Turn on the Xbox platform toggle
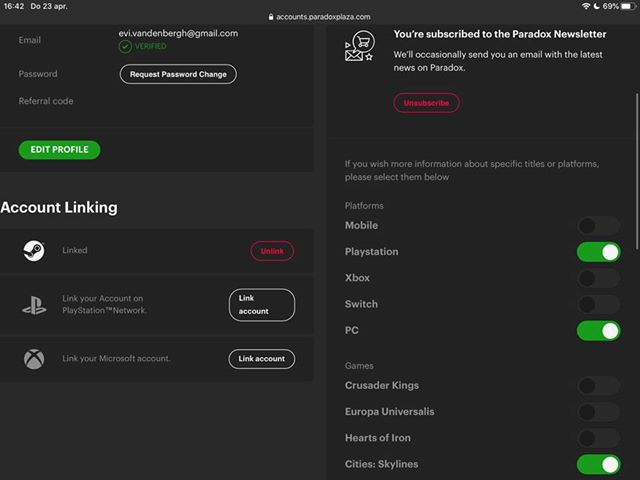 click(598, 278)
